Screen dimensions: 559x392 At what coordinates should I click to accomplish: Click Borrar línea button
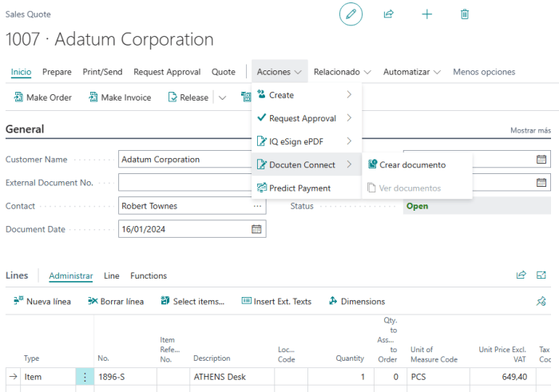116,301
